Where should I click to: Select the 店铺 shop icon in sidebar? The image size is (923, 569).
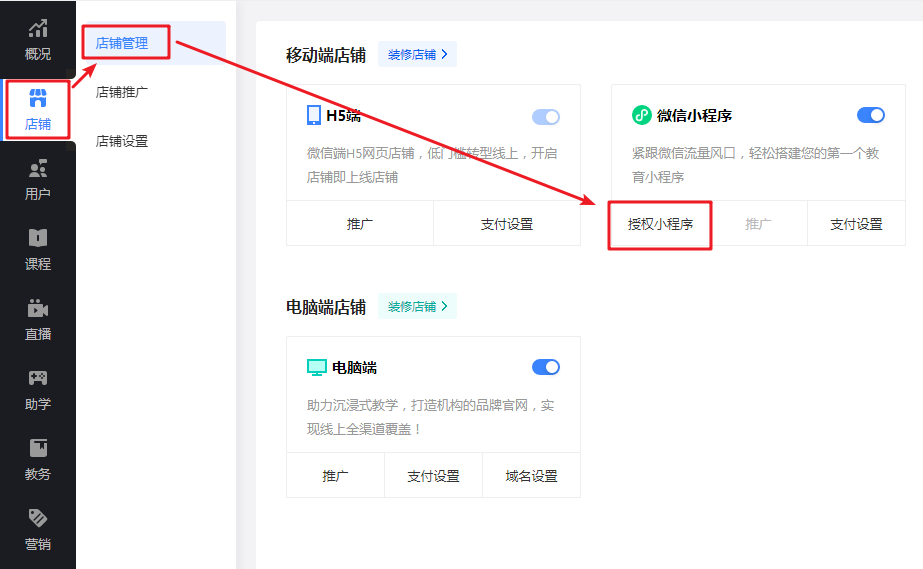tap(38, 98)
